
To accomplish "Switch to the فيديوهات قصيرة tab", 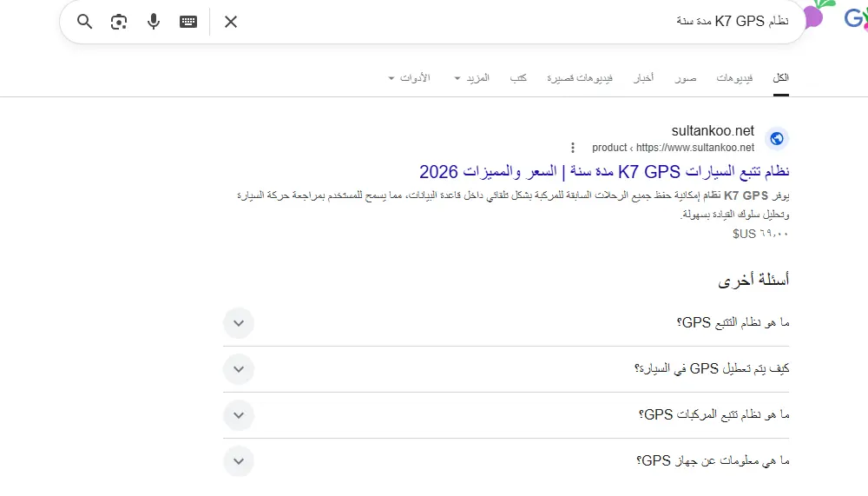I will coord(580,77).
